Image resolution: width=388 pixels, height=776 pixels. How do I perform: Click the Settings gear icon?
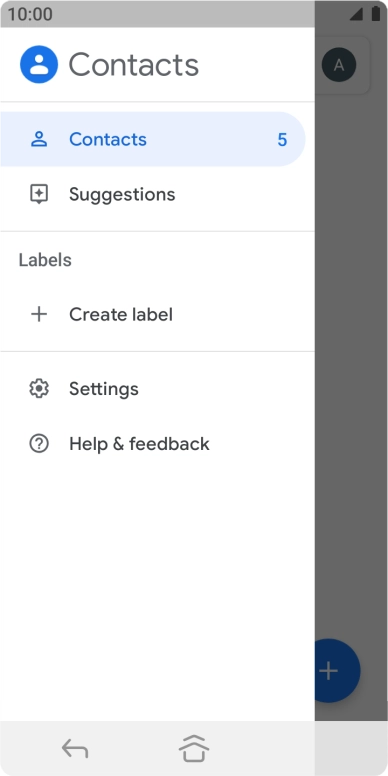39,388
